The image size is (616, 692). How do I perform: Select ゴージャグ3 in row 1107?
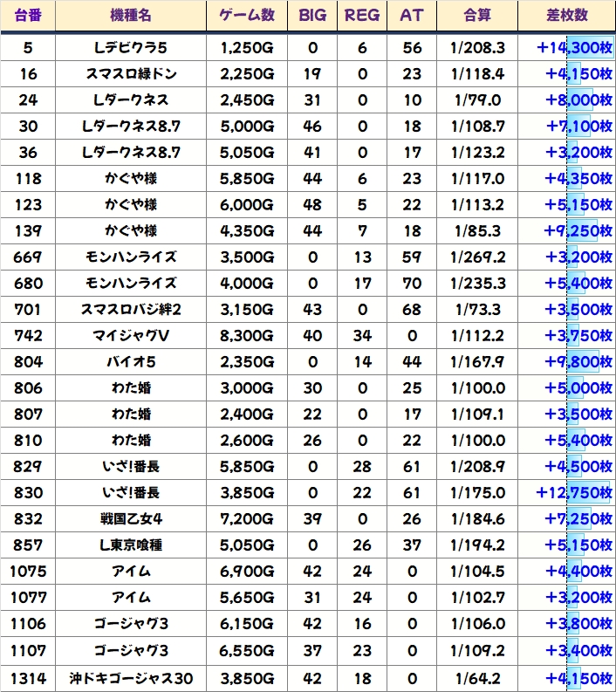[131, 650]
